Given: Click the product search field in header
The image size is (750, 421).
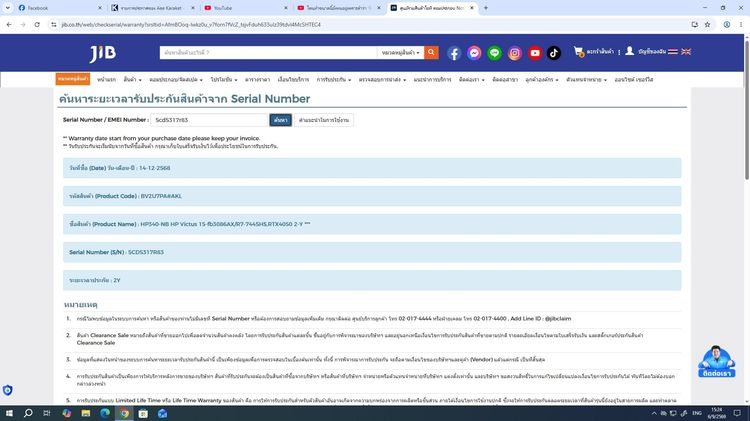Looking at the screenshot, I should 268,53.
